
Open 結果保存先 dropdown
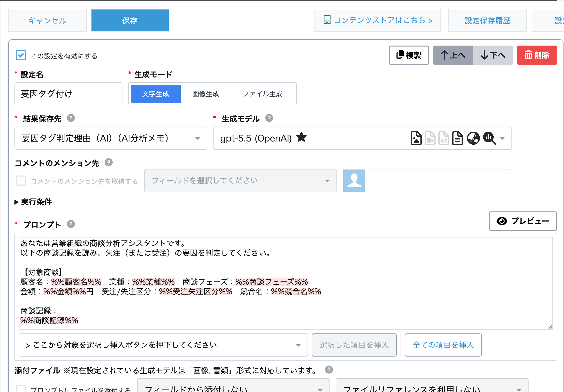[111, 138]
